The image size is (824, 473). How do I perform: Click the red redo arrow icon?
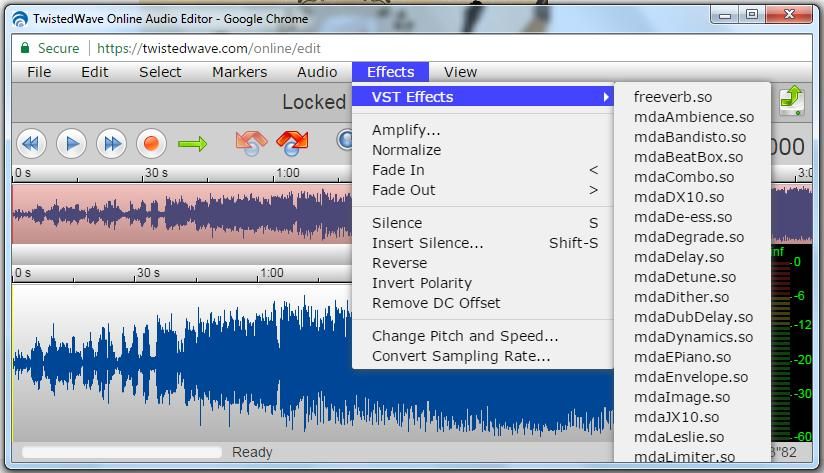coord(292,143)
